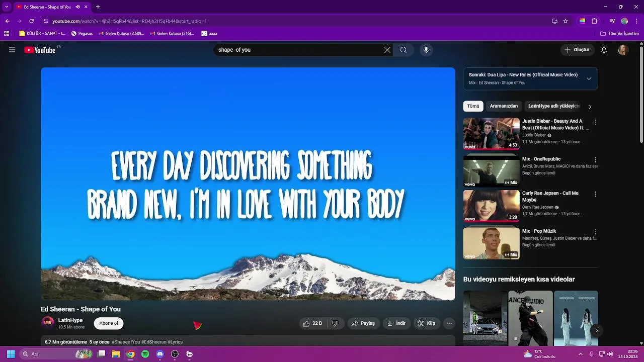Bookmark this page with star icon

click(x=566, y=21)
